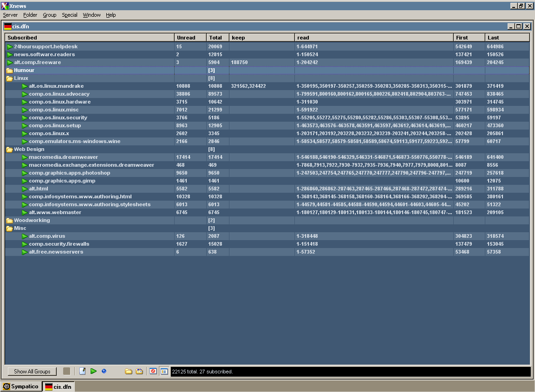Click the green arrow beside alt.html
Viewport: 535px width, 392px height.
pyautogui.click(x=25, y=189)
